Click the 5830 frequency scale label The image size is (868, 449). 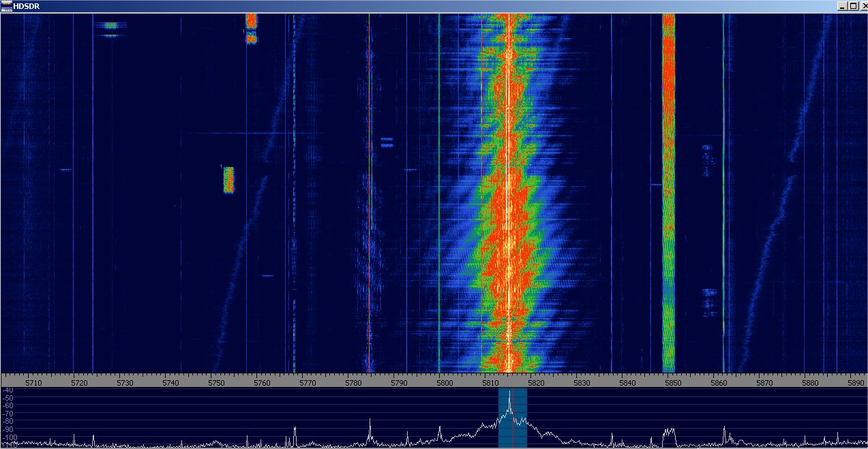pyautogui.click(x=582, y=383)
